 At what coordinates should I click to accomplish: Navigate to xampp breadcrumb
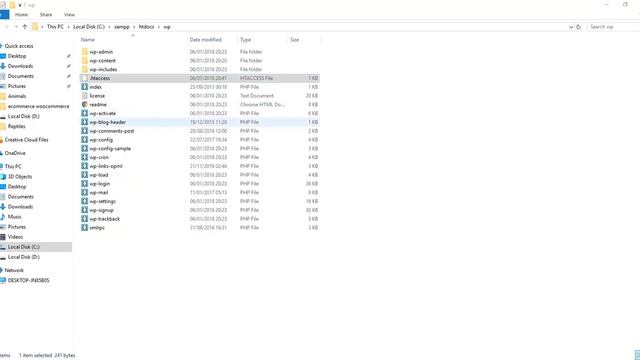tap(122, 27)
